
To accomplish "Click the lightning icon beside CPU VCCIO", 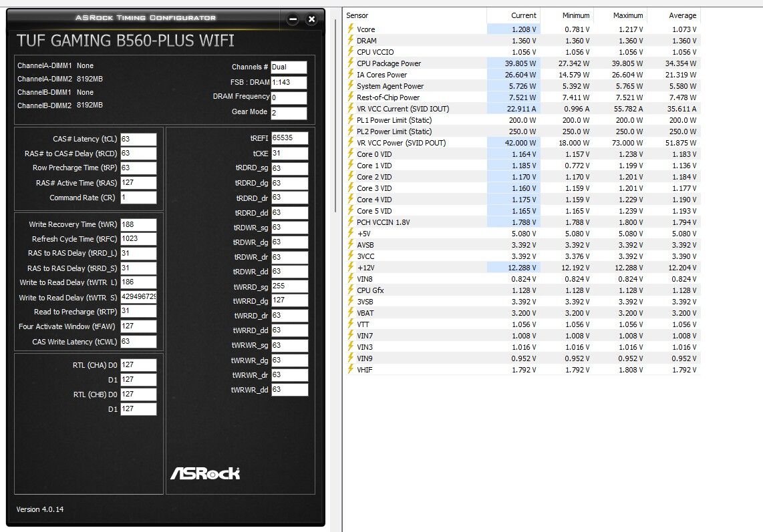I will click(350, 51).
